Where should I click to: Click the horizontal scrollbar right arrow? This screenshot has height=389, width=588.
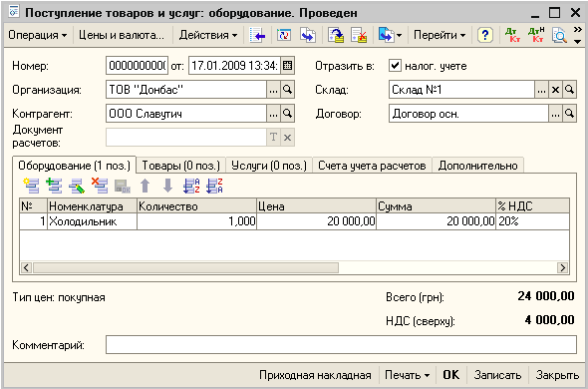562,267
